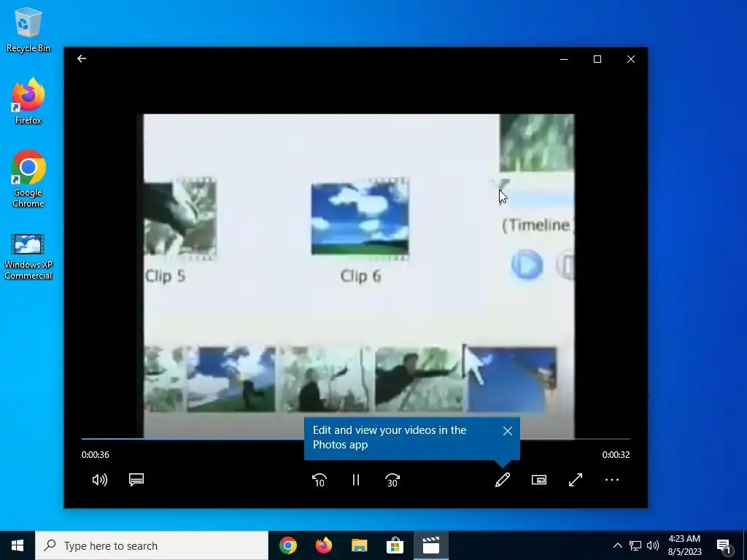Viewport: 747px width, 560px height.
Task: Select the Google Chrome desktop shortcut
Action: (28, 179)
